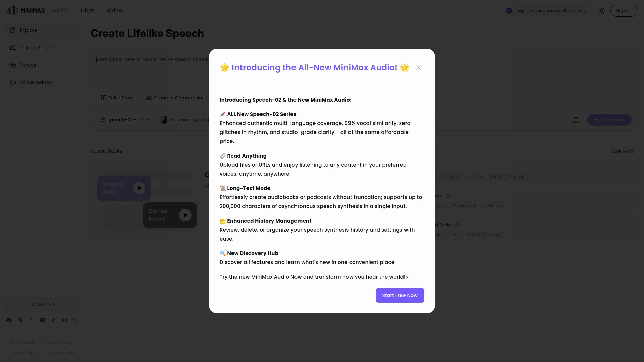The height and width of the screenshot is (362, 644).
Task: Click the Start Free Now button
Action: tap(399, 295)
